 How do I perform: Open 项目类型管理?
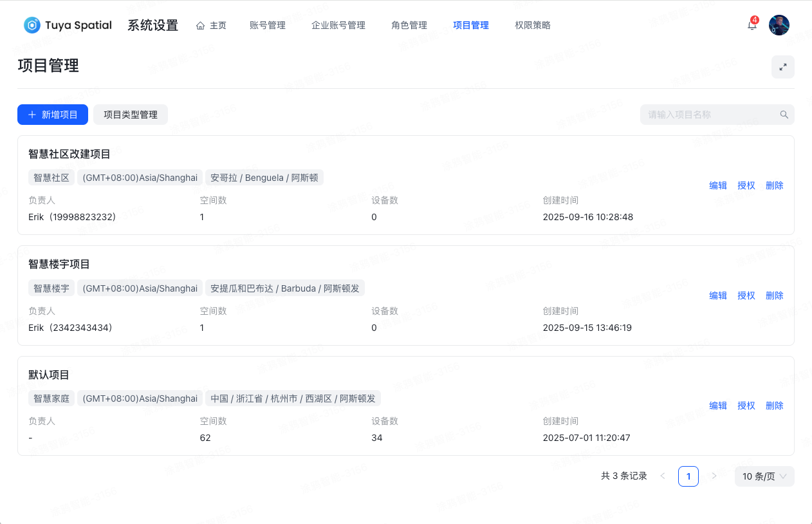pos(131,115)
